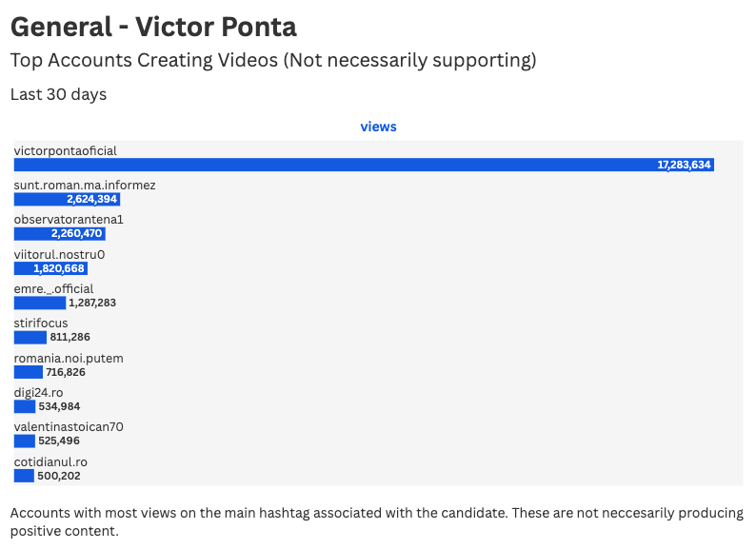756x549 pixels.
Task: Click the 1,287,283 value label
Action: click(92, 303)
